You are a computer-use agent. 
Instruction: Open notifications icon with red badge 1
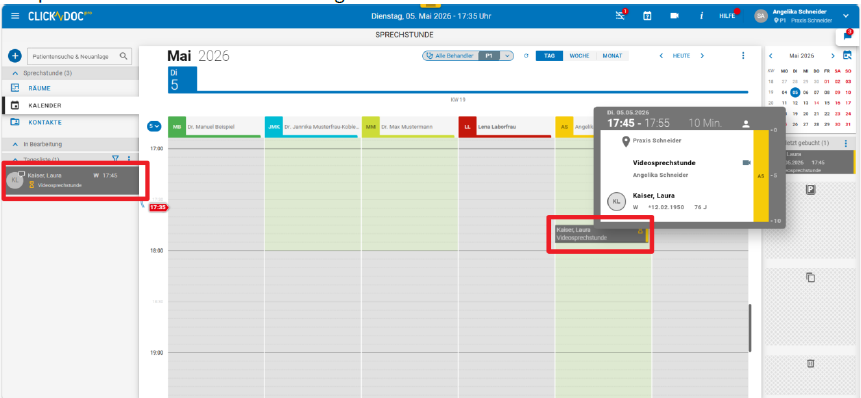[620, 15]
